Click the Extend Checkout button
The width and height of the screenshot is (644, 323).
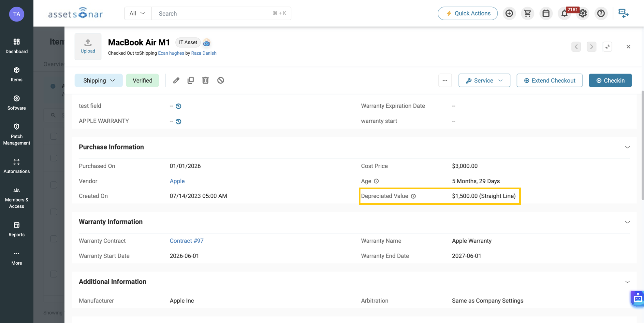549,80
